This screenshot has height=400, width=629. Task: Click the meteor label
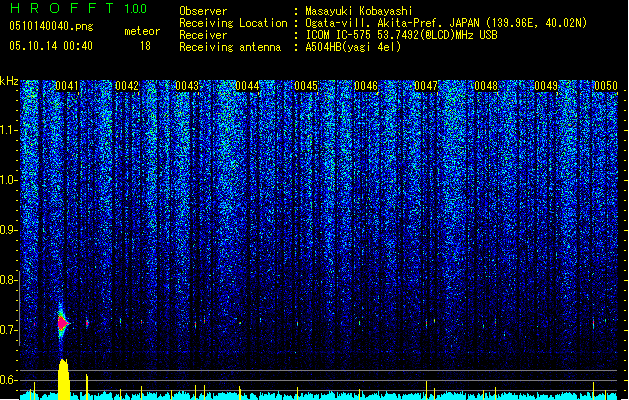click(142, 31)
